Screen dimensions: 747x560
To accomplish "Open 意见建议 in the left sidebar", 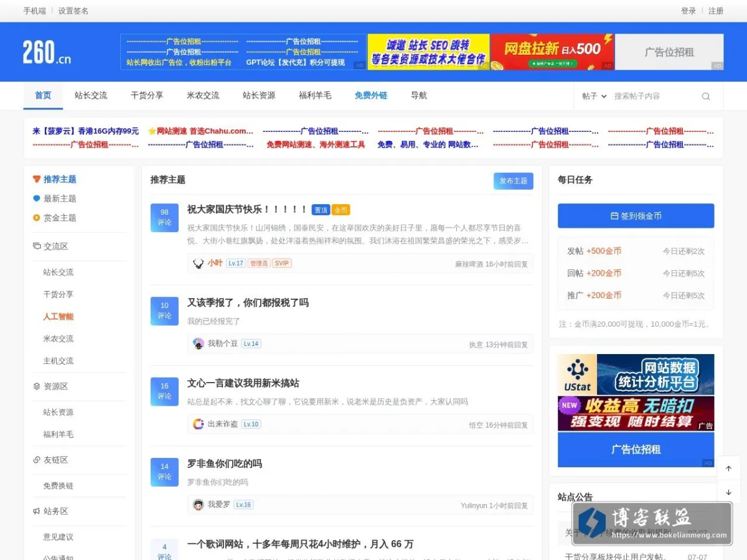I will click(x=58, y=537).
